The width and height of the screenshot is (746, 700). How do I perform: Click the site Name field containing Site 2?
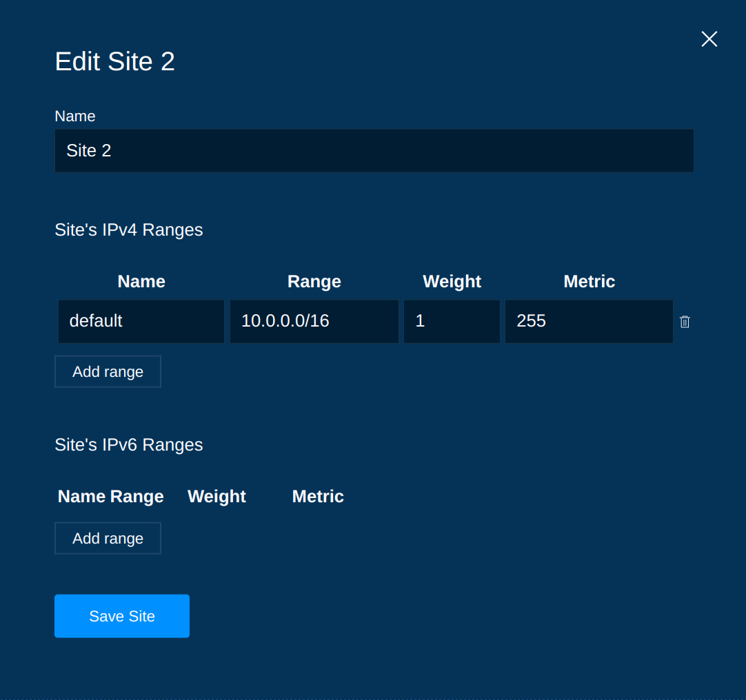[x=374, y=151]
